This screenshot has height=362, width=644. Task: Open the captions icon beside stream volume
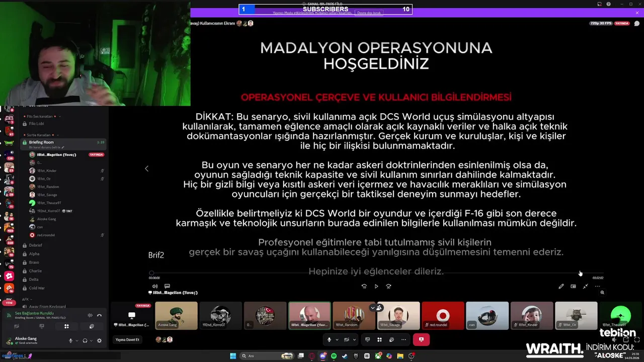tap(167, 286)
